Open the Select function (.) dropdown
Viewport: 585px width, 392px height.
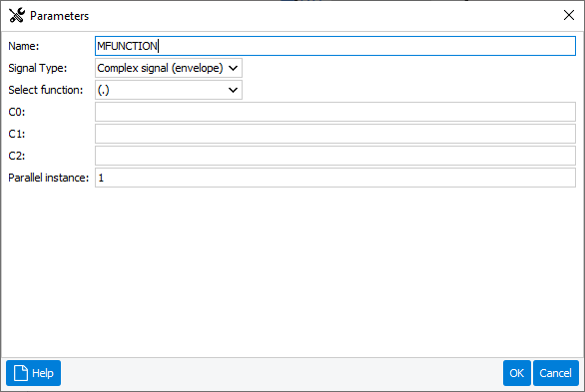tap(169, 90)
